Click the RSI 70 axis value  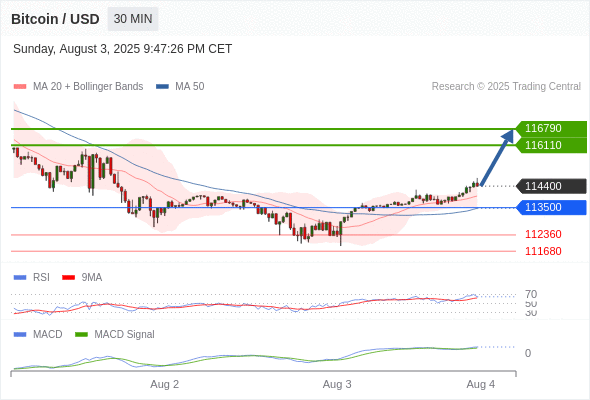pos(531,294)
